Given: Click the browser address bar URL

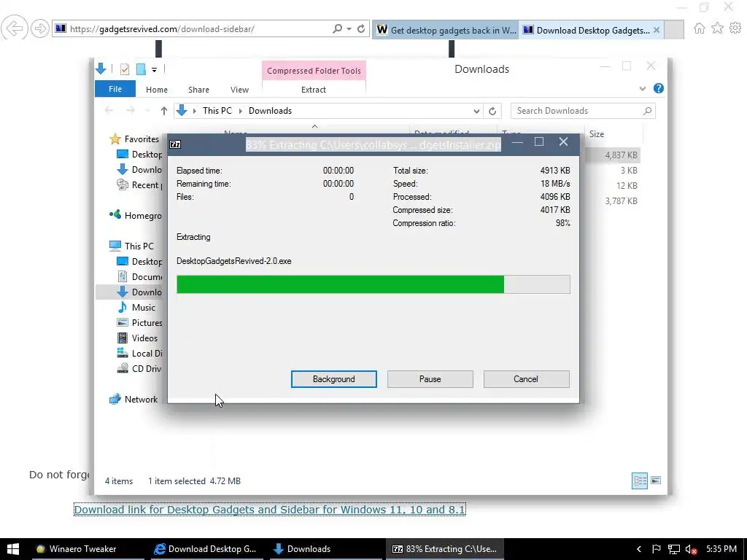Looking at the screenshot, I should [162, 29].
